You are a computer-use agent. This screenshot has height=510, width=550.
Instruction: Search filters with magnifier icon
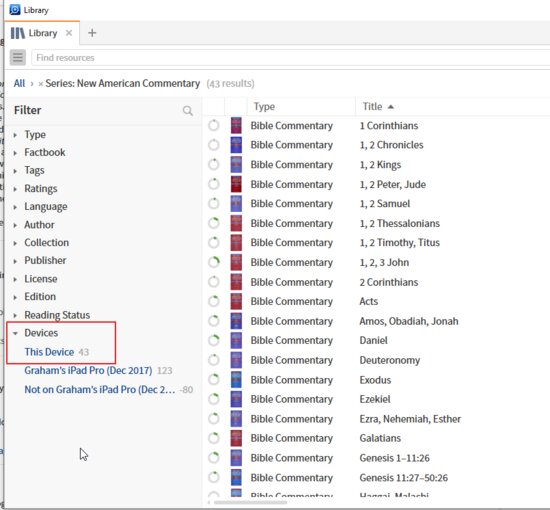point(188,111)
